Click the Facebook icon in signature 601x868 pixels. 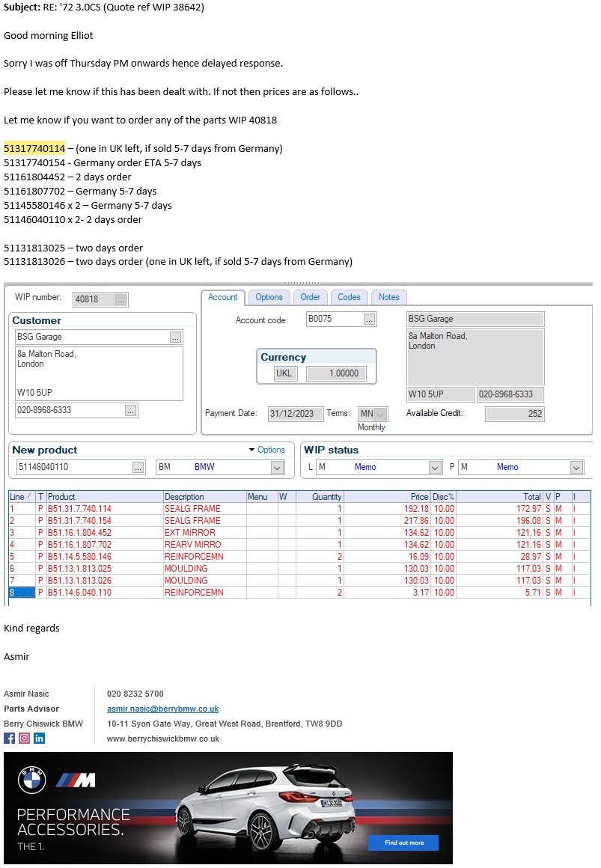[9, 739]
